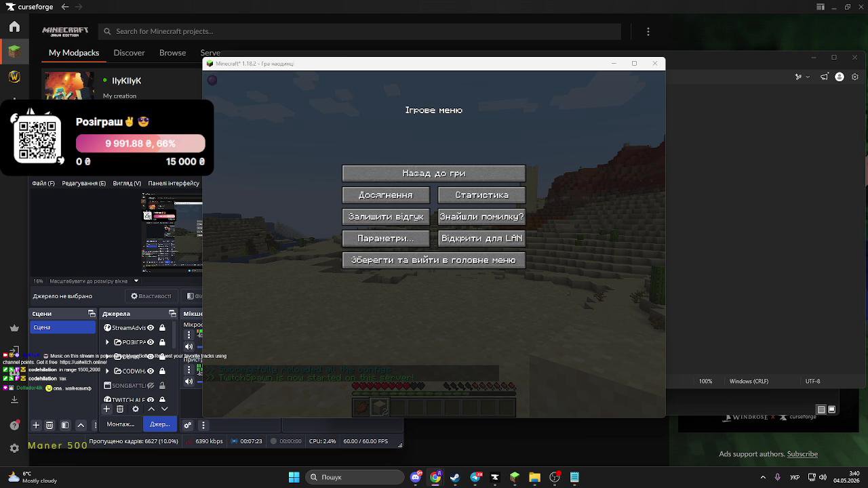
Task: Mute the Мікрофон audio channel
Action: (189, 347)
